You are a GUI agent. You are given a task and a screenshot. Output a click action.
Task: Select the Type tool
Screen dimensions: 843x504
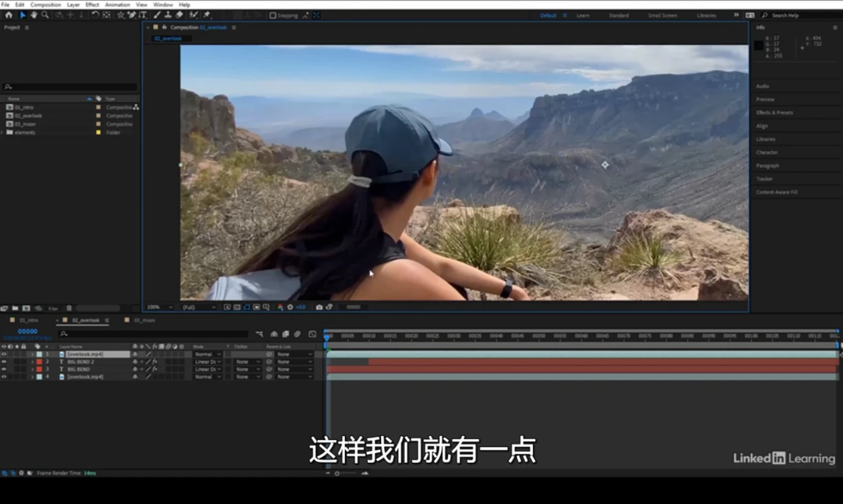pos(143,15)
